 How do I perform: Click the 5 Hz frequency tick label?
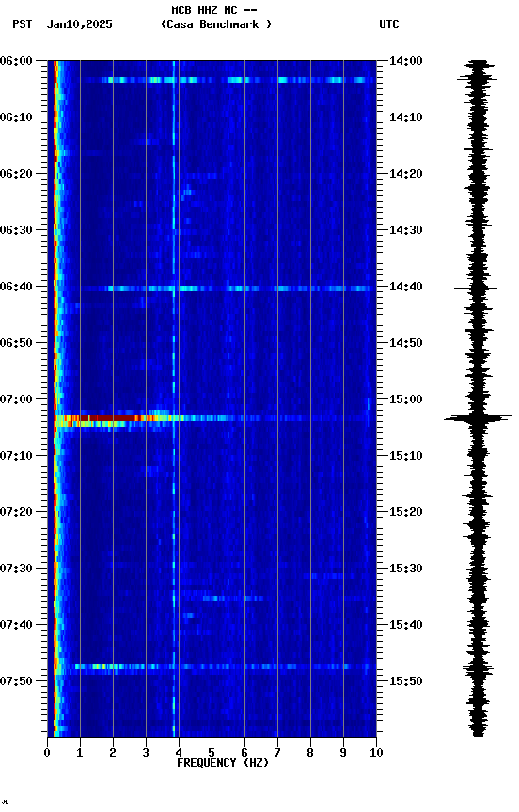[212, 753]
